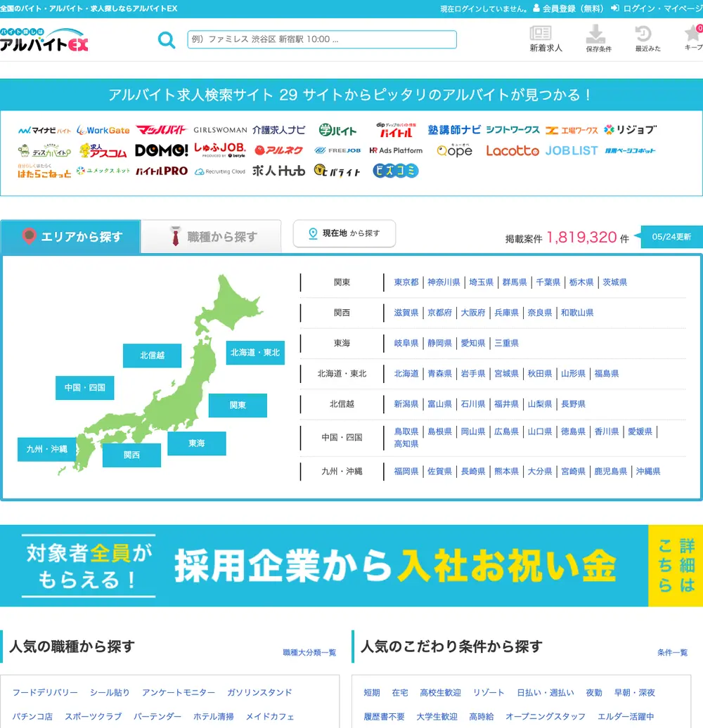Screen dimensions: 703x728
Task: Click the DOMO! logo
Action: 161,150
